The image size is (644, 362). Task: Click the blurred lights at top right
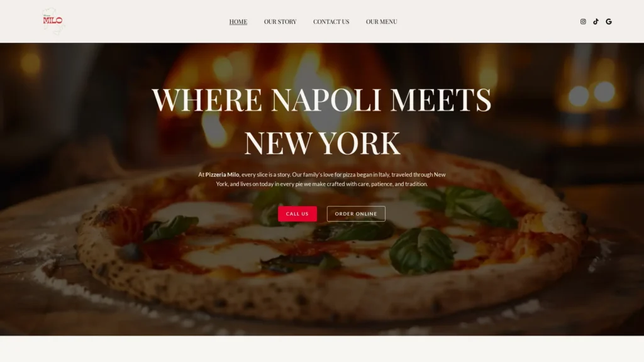point(591,94)
